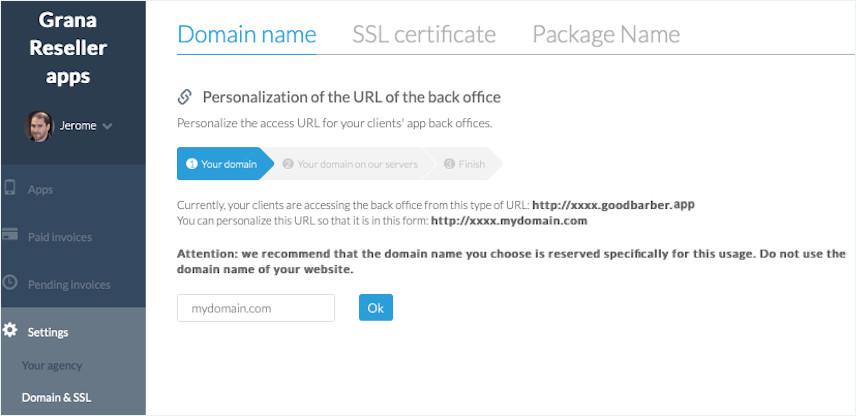
Task: Click the Settings gear icon
Action: pos(10,330)
